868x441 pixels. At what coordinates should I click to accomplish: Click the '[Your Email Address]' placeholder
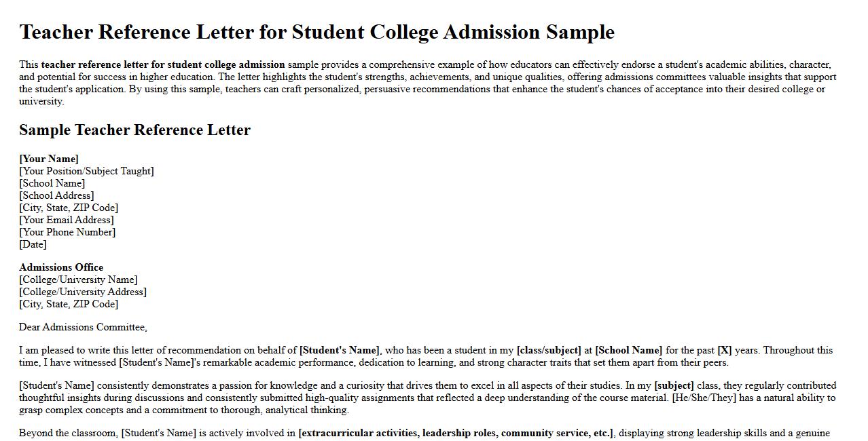67,220
